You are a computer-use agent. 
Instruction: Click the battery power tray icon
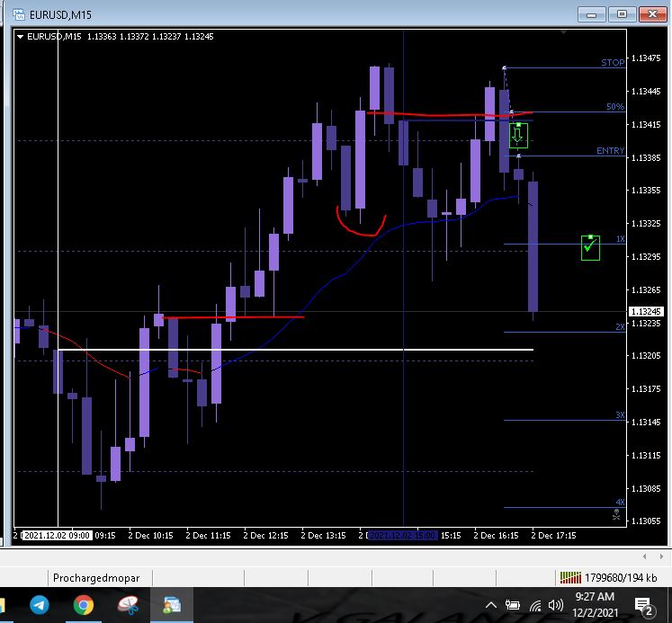pyautogui.click(x=512, y=605)
